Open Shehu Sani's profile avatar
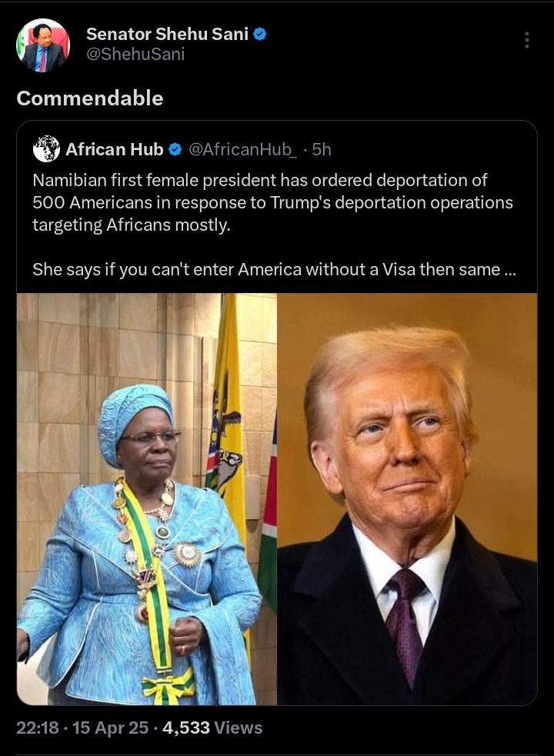The height and width of the screenshot is (756, 554). click(43, 45)
